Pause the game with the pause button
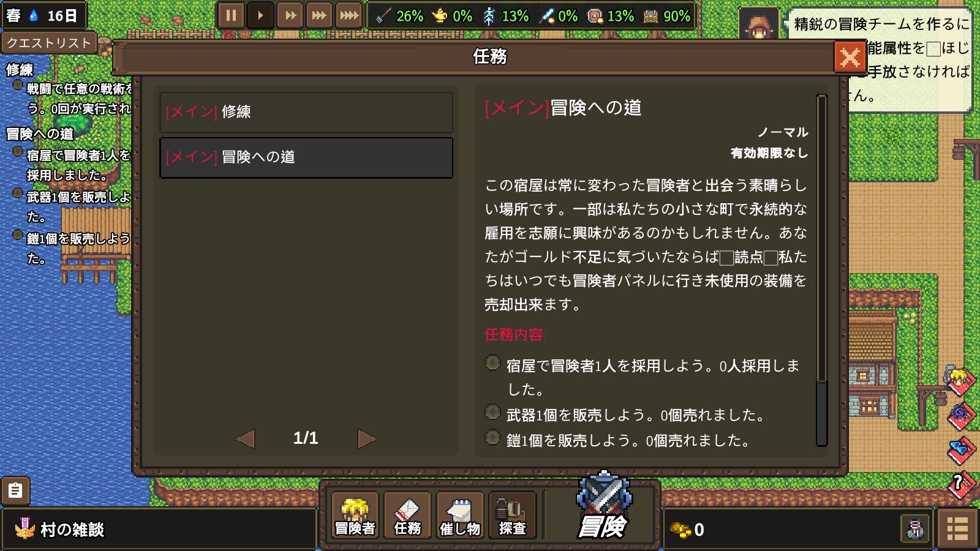 (x=231, y=15)
